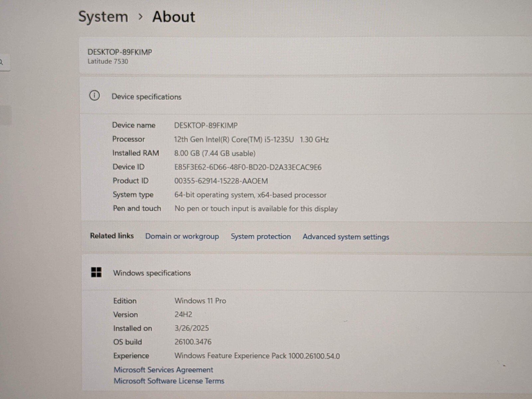The height and width of the screenshot is (399, 532).
Task: Click the Installed on label
Action: click(132, 328)
